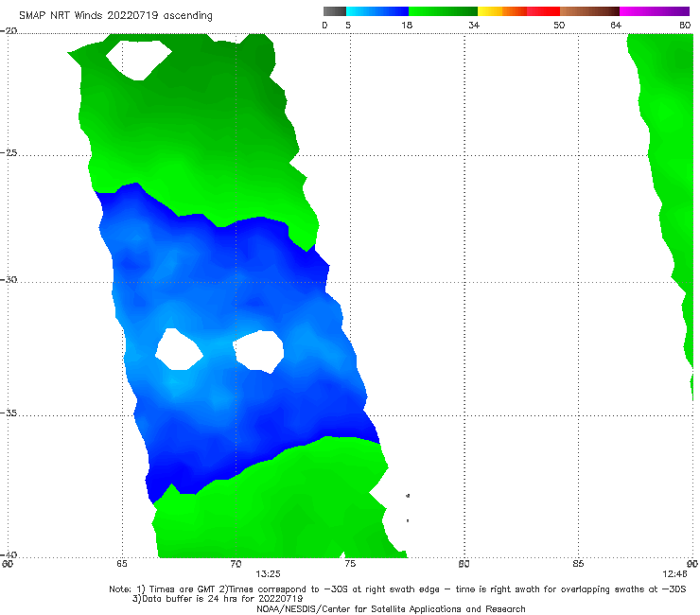Click the '-25' latitude axis label
The width and height of the screenshot is (700, 615).
[x=9, y=153]
